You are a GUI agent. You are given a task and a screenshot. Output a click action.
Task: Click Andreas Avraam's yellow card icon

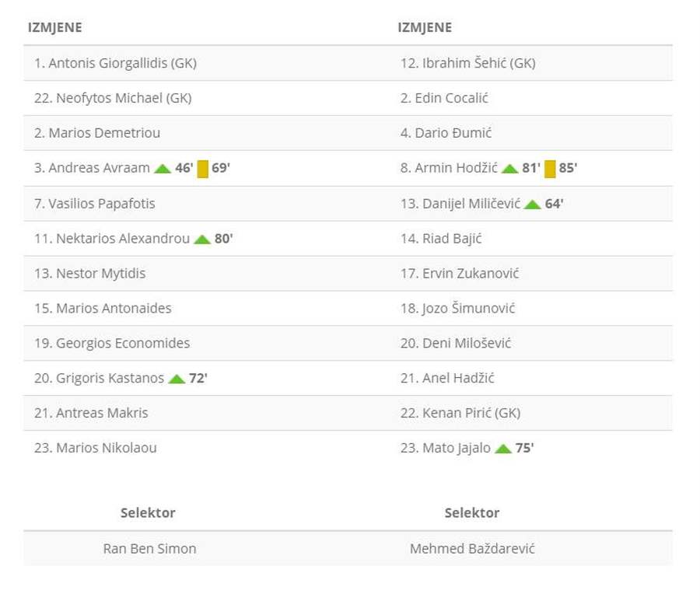(203, 169)
